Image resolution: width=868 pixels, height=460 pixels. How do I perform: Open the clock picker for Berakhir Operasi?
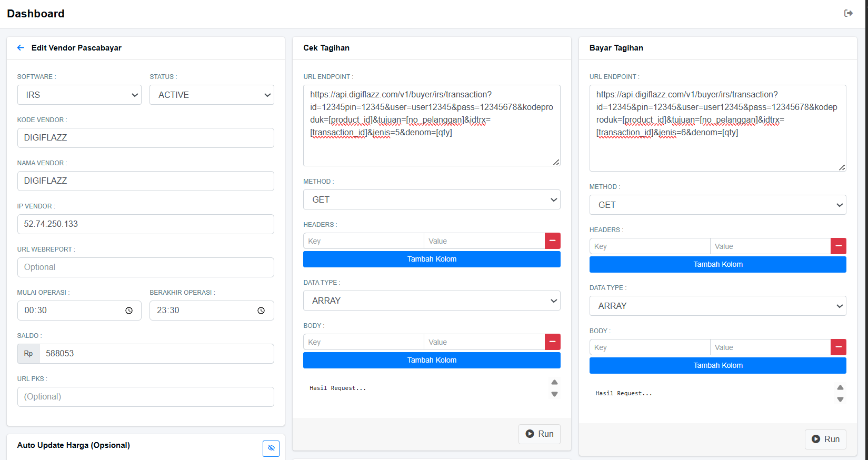click(x=261, y=311)
